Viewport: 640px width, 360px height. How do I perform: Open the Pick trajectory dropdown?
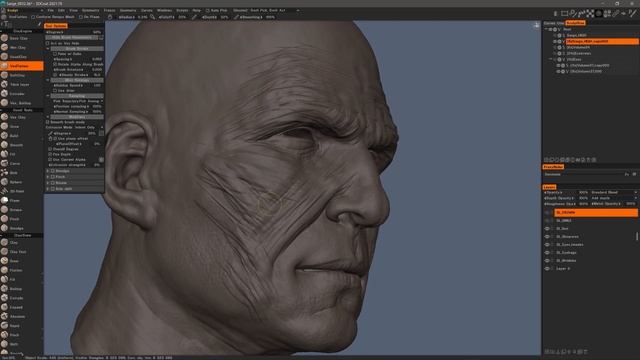[x=78, y=101]
